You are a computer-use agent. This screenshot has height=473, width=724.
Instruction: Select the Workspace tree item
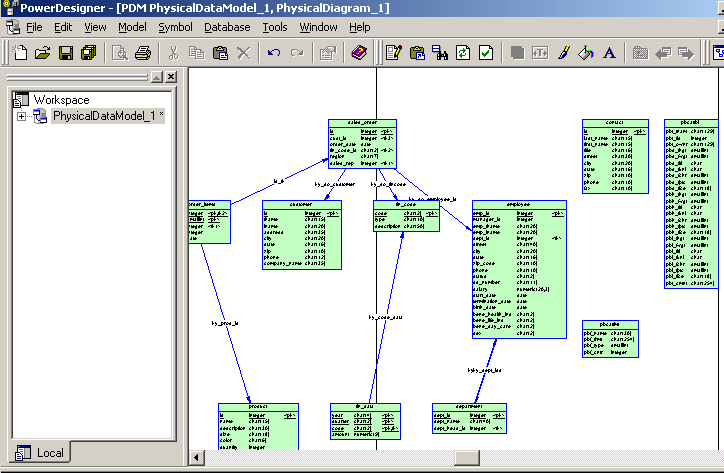[61, 100]
